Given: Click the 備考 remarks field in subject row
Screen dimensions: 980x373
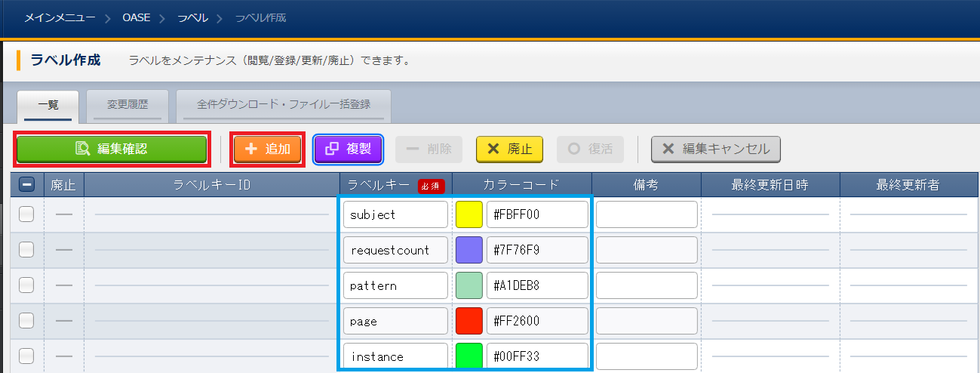Looking at the screenshot, I should click(647, 214).
